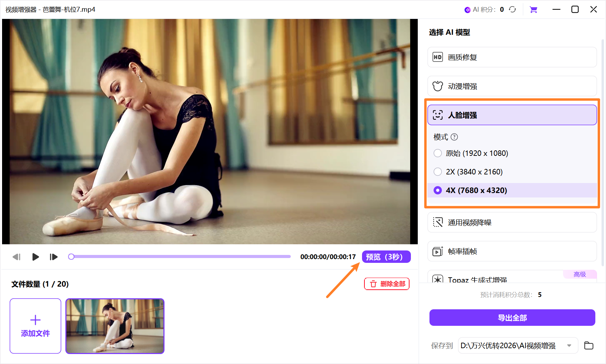Screen dimensions: 606x364
Task: Expand the save location dropdown
Action: 569,345
